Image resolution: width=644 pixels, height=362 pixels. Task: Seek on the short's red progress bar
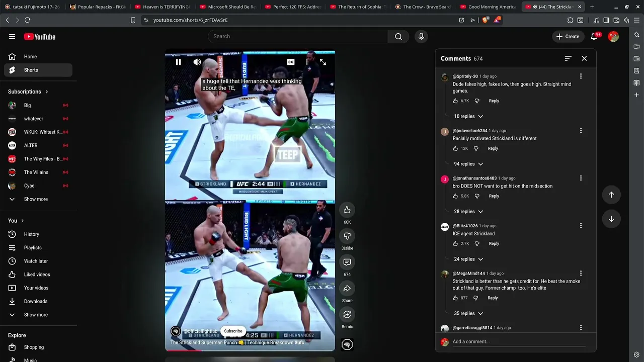point(250,350)
